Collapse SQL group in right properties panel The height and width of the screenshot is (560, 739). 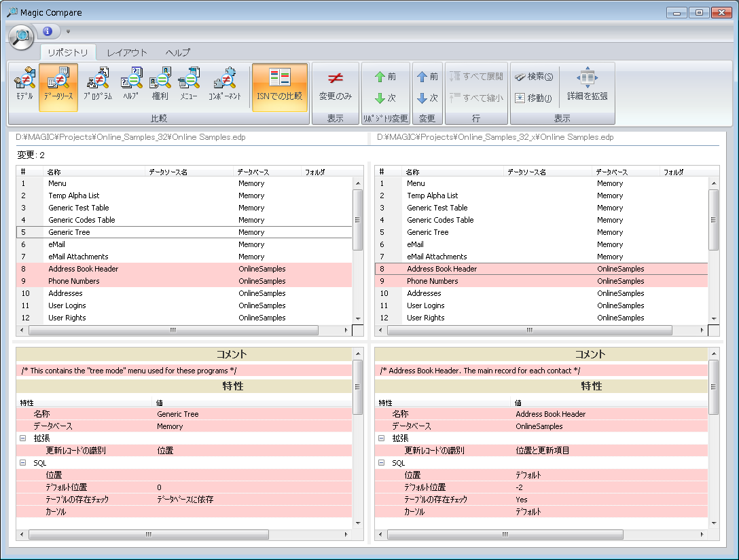click(381, 462)
